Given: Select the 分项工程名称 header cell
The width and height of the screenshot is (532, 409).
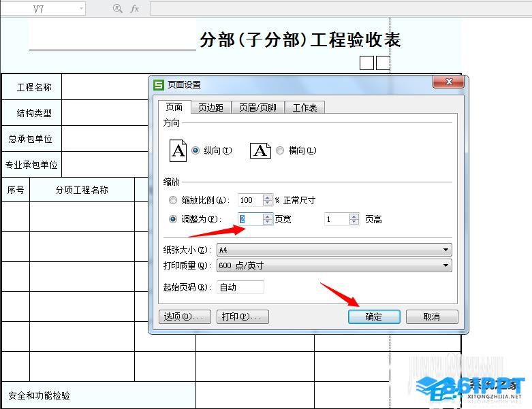Looking at the screenshot, I should [82, 190].
